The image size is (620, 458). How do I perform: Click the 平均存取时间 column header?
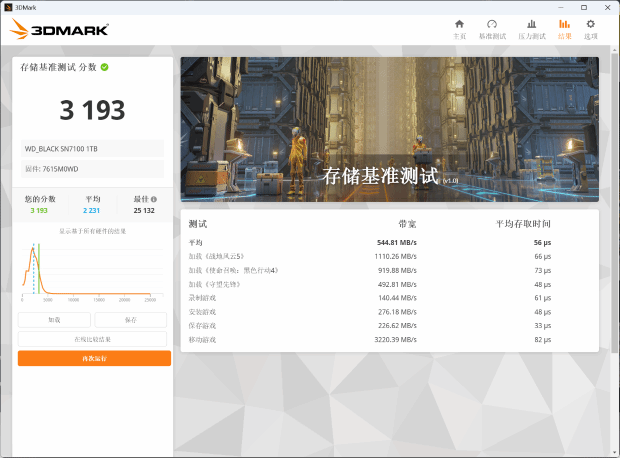(523, 224)
